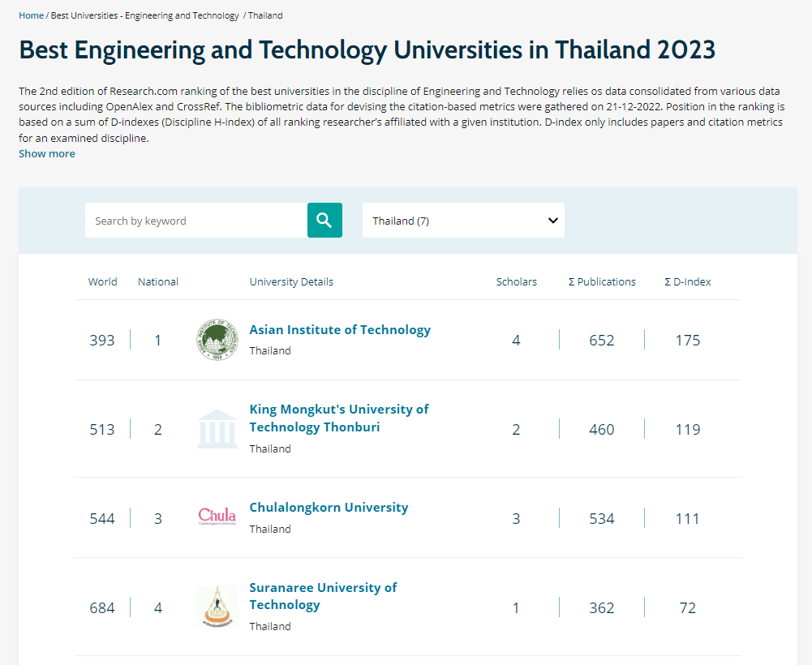
Task: Go to Home breadcrumb link
Action: pyautogui.click(x=31, y=15)
